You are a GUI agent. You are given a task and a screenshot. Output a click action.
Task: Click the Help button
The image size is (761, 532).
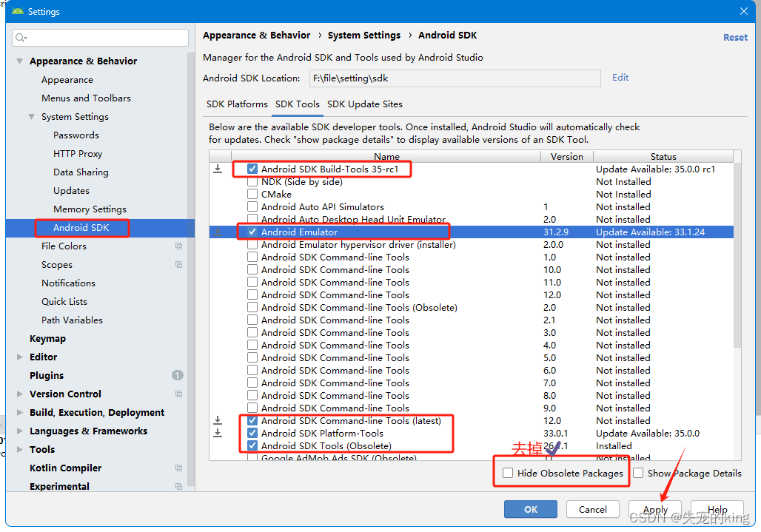click(x=717, y=509)
